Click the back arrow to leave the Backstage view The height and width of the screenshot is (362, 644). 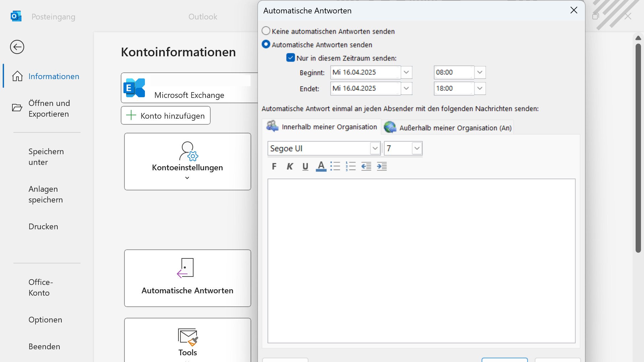pos(17,47)
